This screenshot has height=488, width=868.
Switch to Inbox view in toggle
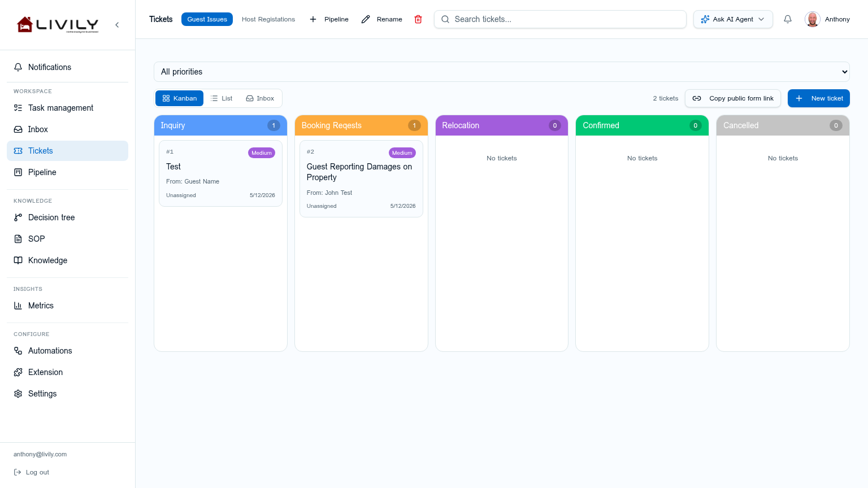(260, 98)
